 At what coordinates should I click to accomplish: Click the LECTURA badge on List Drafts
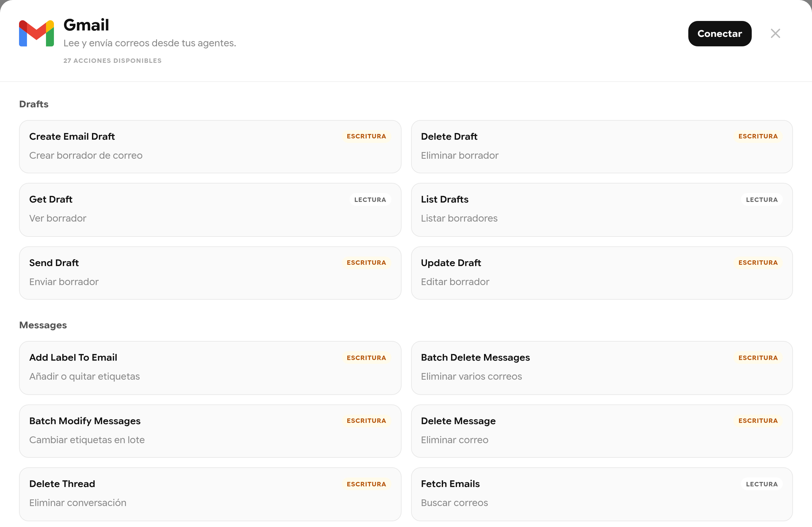click(x=762, y=199)
